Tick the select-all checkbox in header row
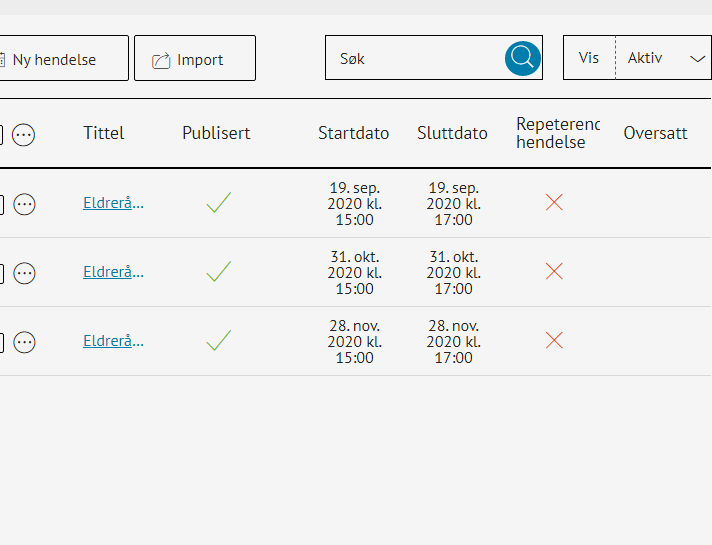The image size is (712, 545). pyautogui.click(x=1, y=135)
